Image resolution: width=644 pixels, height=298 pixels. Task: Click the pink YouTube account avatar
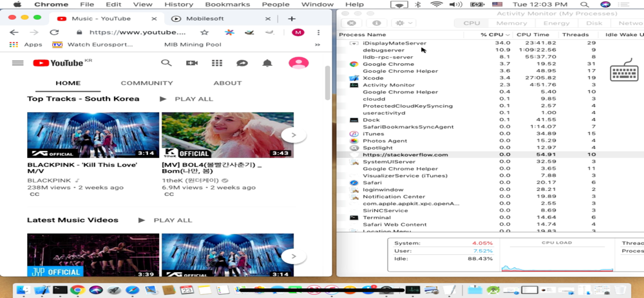point(299,63)
